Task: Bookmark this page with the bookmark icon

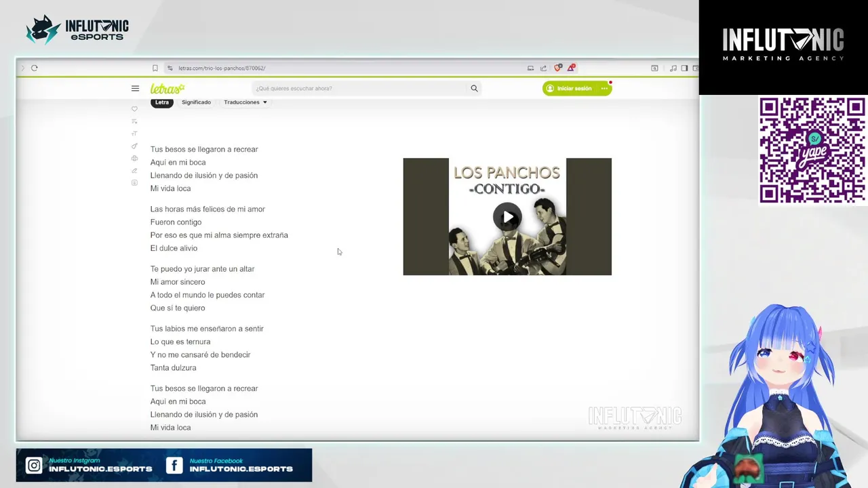Action: click(155, 68)
